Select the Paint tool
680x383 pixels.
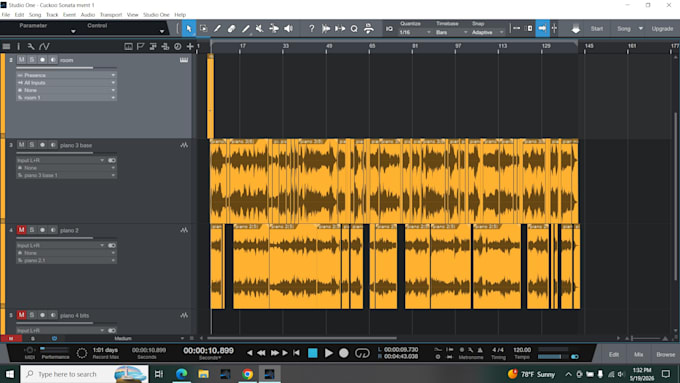245,29
